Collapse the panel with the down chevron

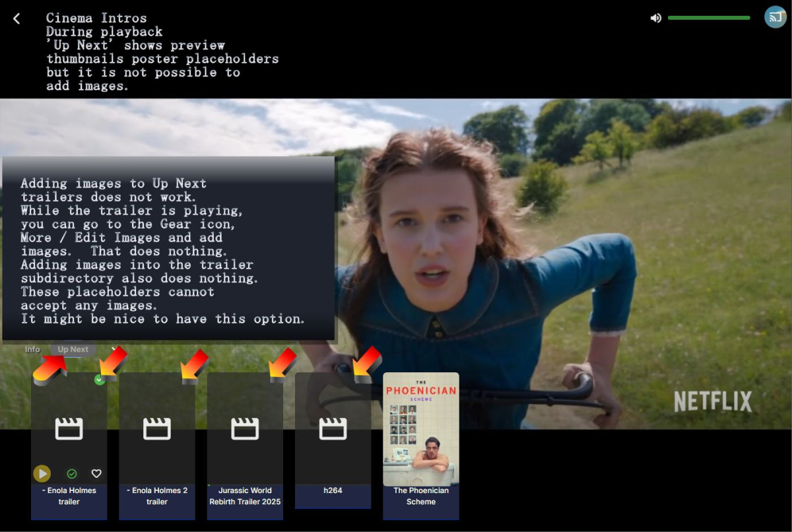tap(114, 349)
